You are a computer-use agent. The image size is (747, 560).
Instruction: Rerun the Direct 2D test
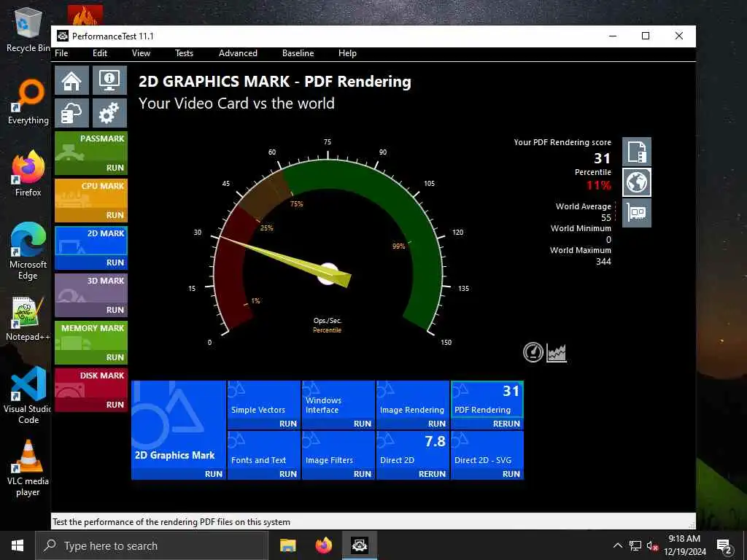tap(413, 455)
